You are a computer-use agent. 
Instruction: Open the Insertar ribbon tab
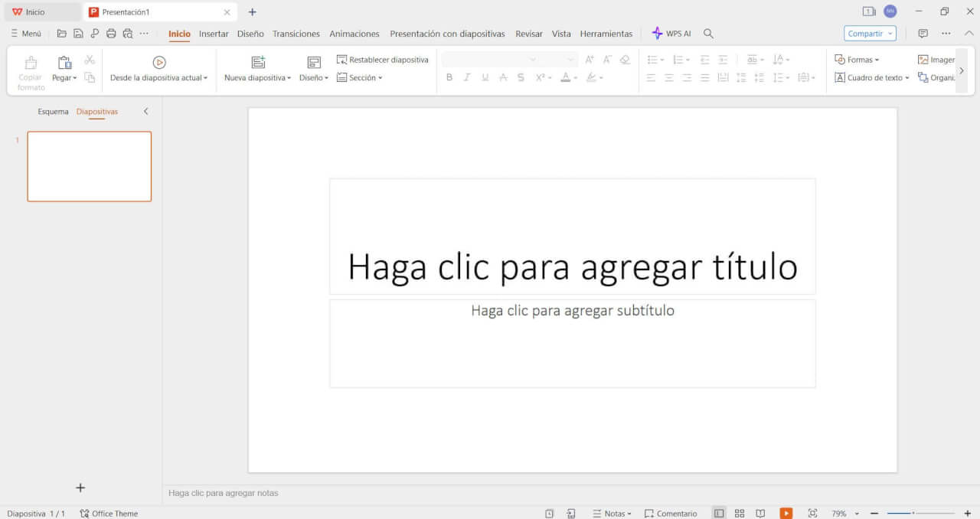pos(214,34)
